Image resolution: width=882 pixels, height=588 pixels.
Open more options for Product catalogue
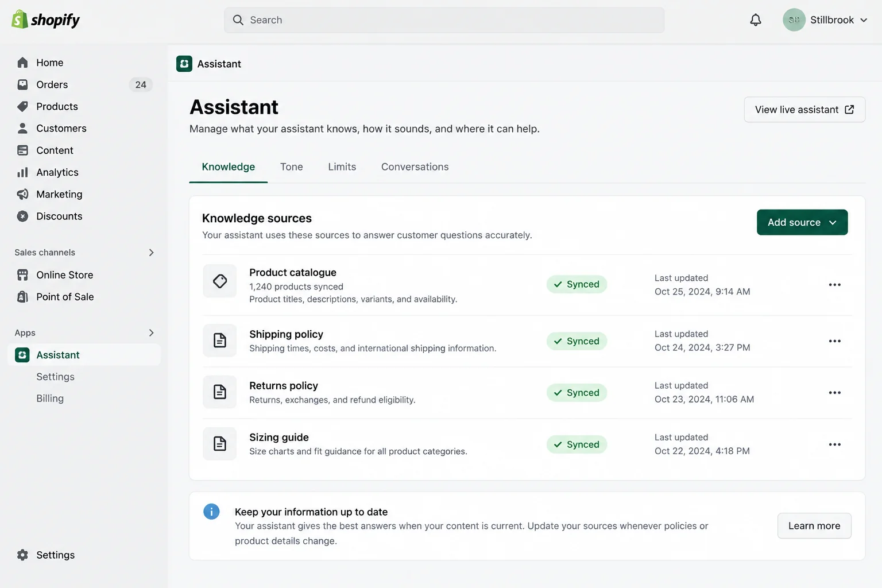pos(834,285)
